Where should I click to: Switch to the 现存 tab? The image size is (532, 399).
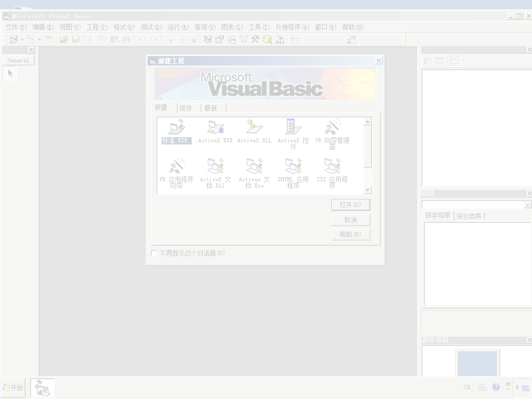[x=185, y=108]
